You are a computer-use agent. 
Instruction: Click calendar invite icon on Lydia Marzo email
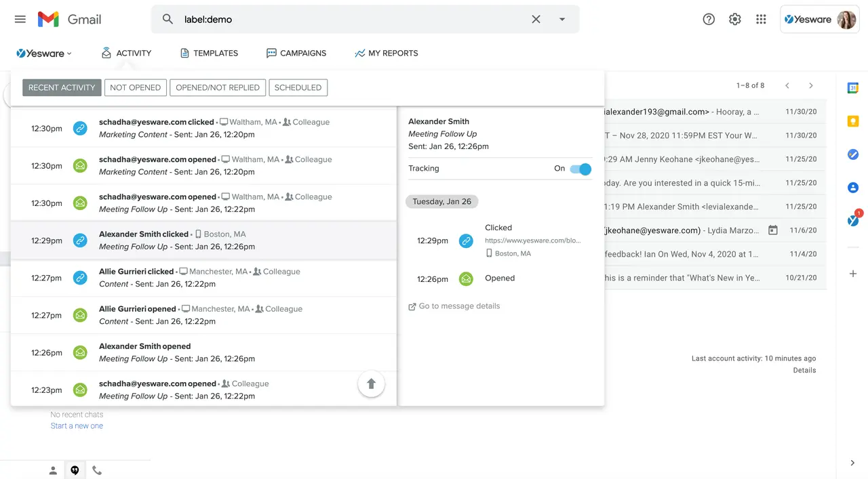point(772,230)
